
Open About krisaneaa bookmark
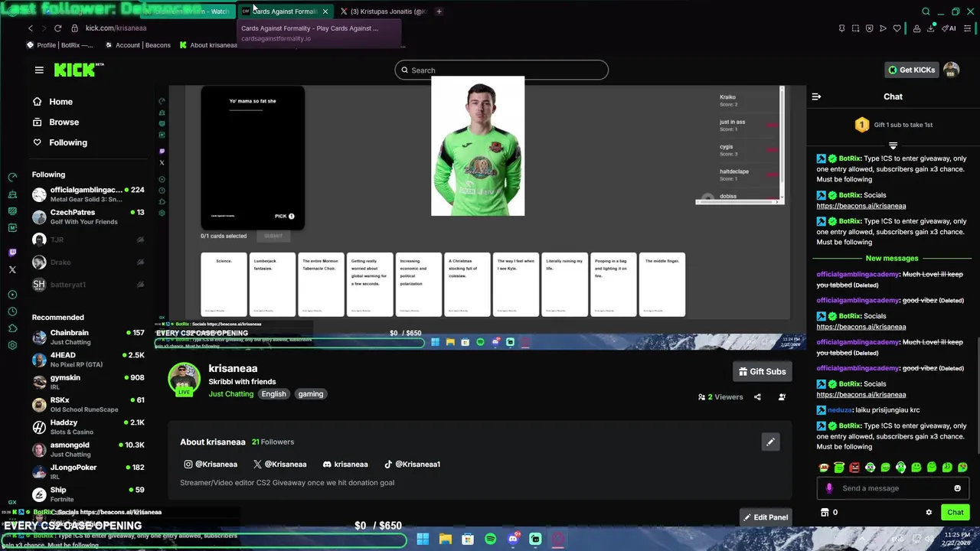(x=208, y=45)
